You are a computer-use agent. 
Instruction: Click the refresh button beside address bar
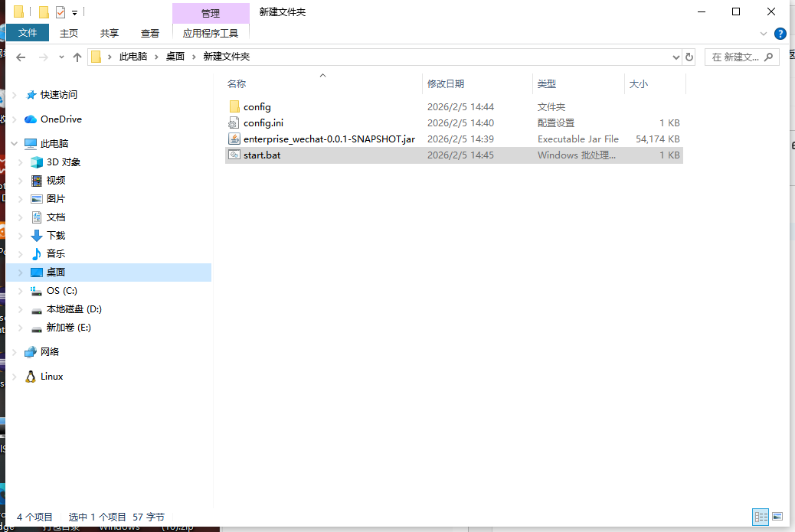coord(689,57)
